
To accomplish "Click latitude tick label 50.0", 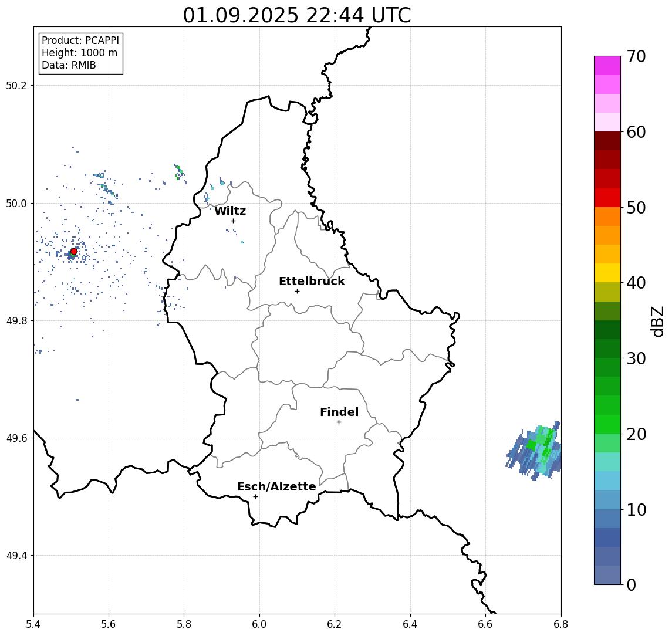I will point(16,203).
